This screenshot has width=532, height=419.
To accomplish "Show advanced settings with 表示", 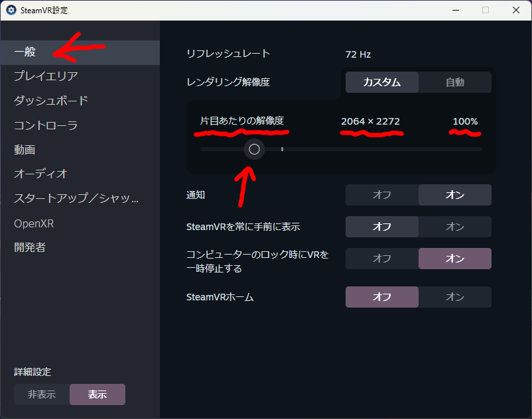I will click(x=98, y=394).
